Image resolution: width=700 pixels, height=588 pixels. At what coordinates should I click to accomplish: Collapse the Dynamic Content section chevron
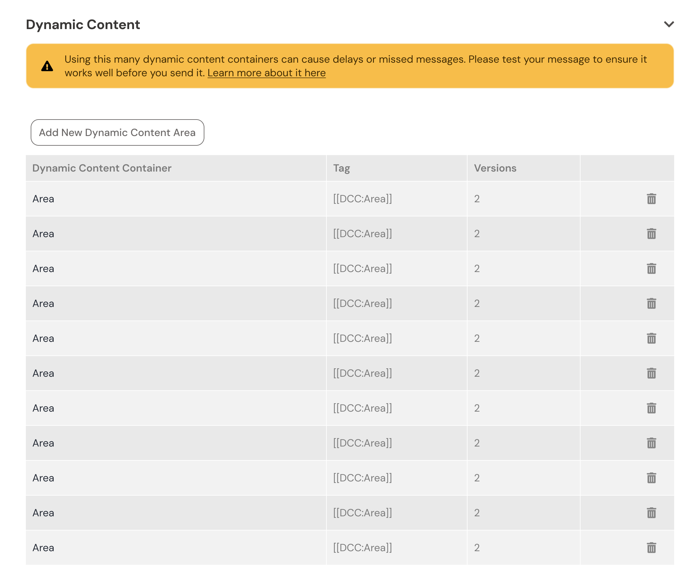tap(669, 24)
